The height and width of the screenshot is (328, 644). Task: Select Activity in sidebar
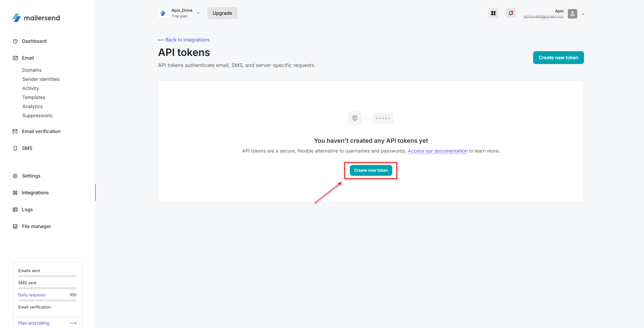coord(31,88)
